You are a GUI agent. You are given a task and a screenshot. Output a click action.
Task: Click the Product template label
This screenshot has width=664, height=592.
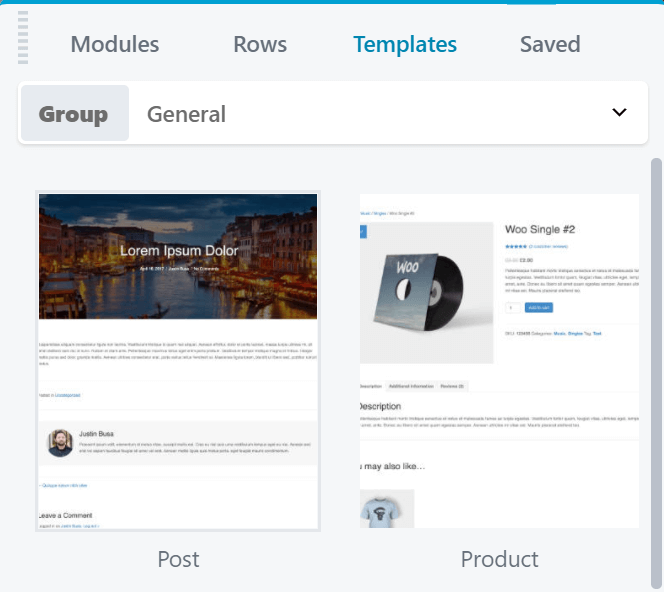500,559
